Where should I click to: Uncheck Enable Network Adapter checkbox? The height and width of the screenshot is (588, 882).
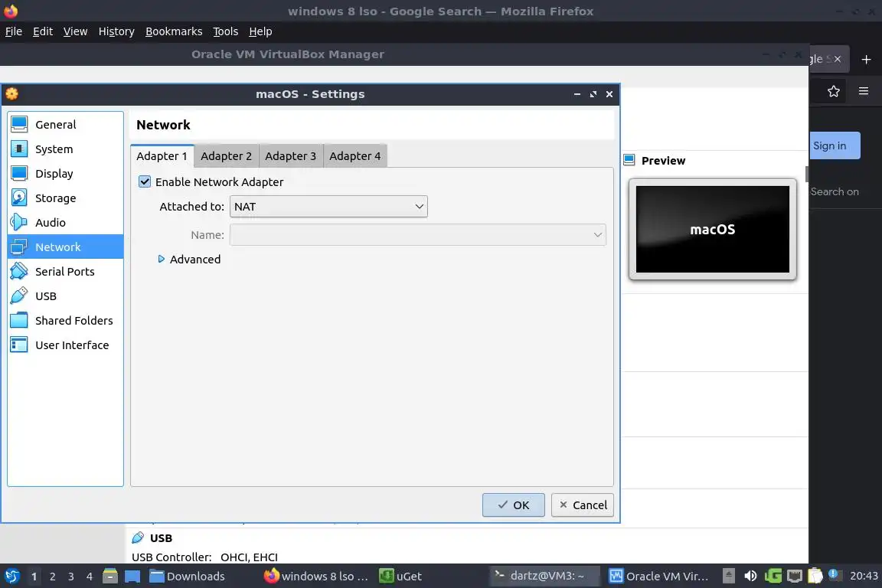click(x=145, y=181)
